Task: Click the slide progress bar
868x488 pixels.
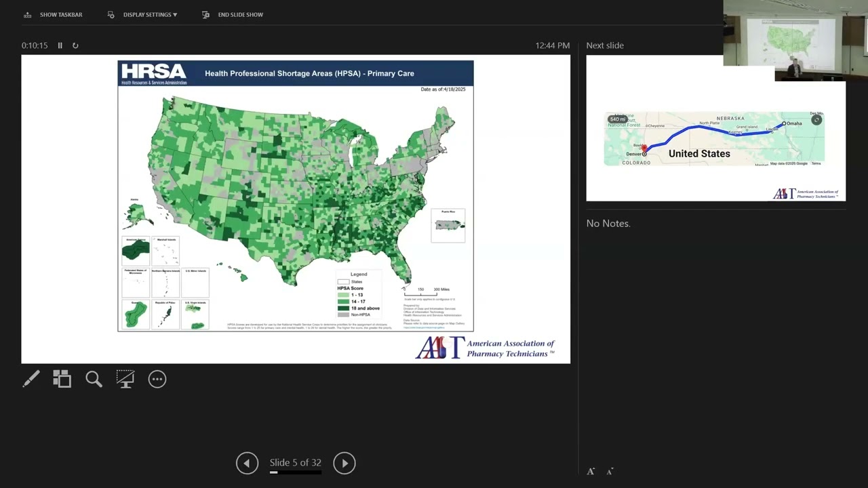Action: tap(296, 472)
